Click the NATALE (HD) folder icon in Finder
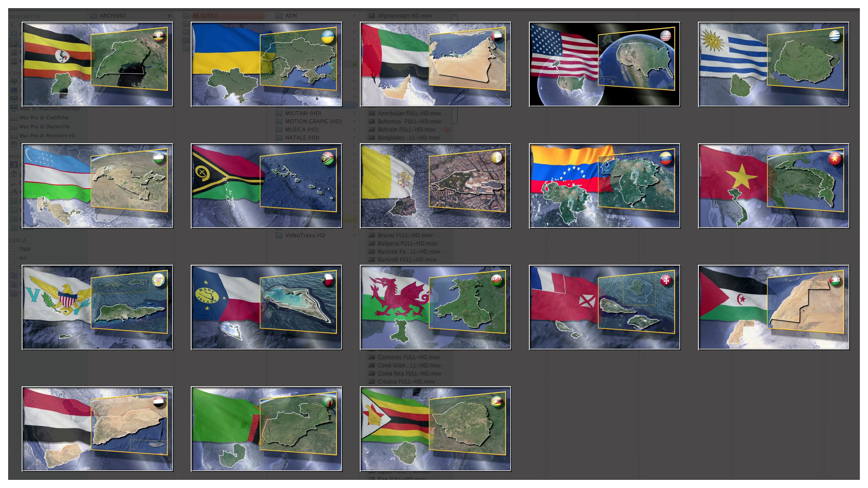The height and width of the screenshot is (488, 868). click(279, 138)
